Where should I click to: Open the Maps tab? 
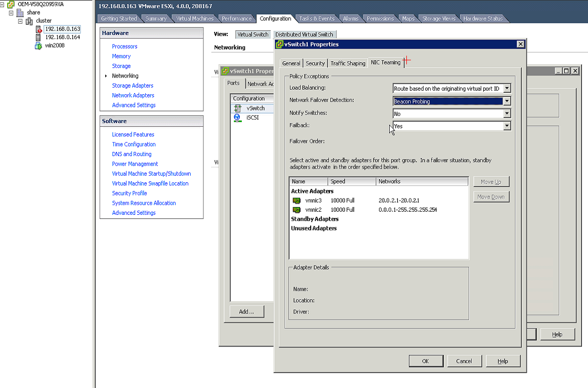point(408,18)
